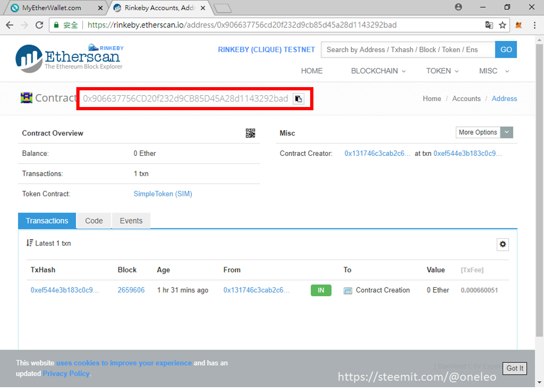Click the [TxFee] column header
The image size is (544, 392).
(472, 270)
